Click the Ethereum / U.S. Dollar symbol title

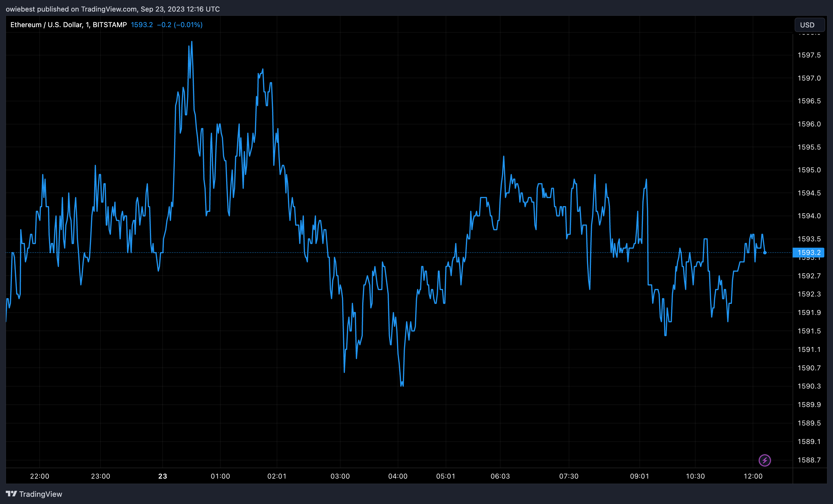pos(68,25)
